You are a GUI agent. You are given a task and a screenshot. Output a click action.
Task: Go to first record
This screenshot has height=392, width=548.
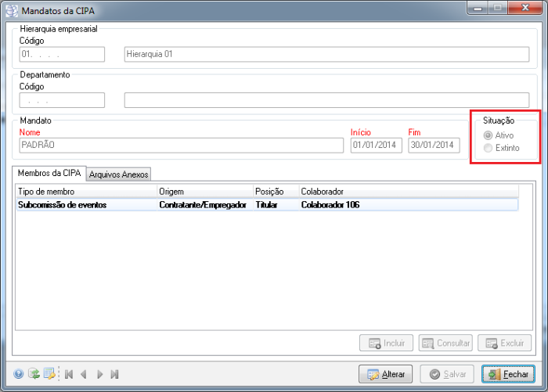click(69, 374)
